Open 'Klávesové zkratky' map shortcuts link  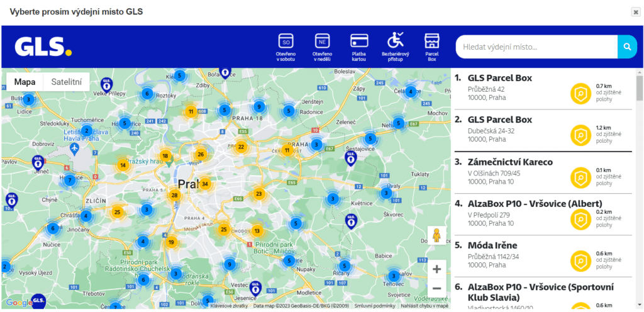click(x=229, y=306)
